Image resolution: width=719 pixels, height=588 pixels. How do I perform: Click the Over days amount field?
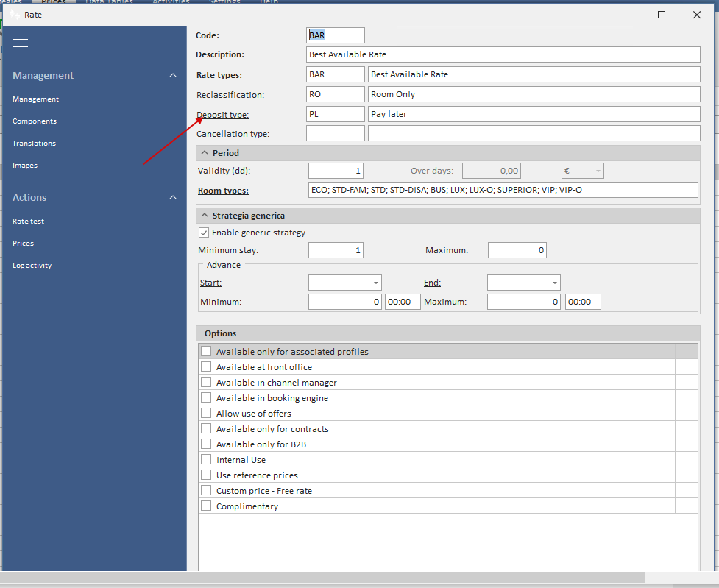pos(492,171)
